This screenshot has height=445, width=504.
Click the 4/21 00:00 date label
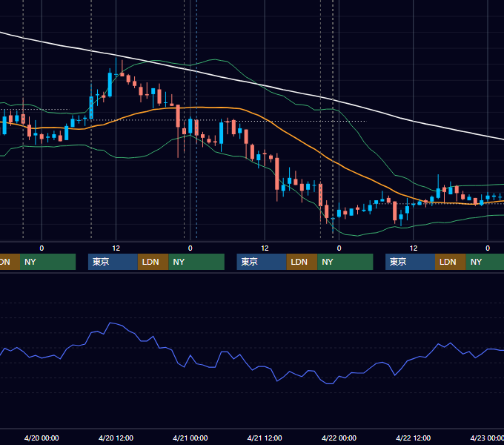click(x=190, y=438)
